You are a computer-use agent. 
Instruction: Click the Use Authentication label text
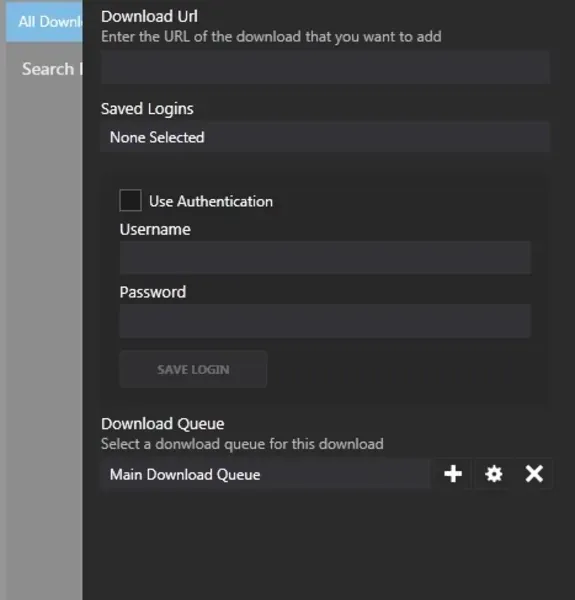point(211,201)
